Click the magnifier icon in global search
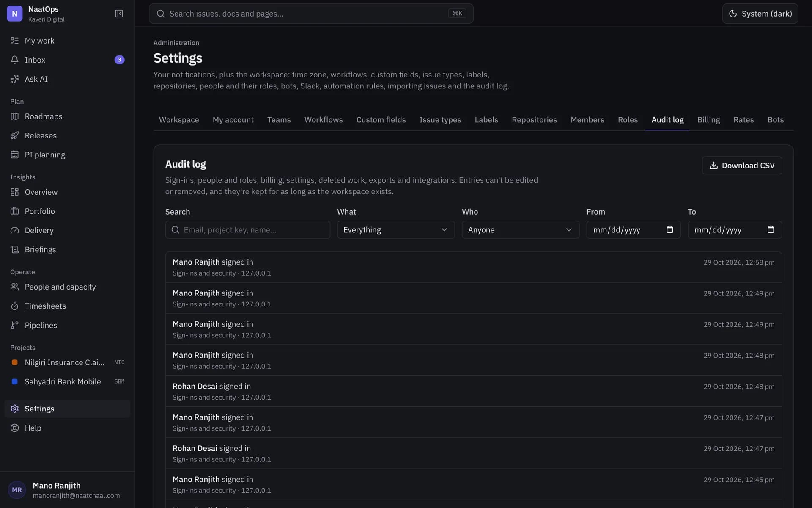 pos(161,14)
